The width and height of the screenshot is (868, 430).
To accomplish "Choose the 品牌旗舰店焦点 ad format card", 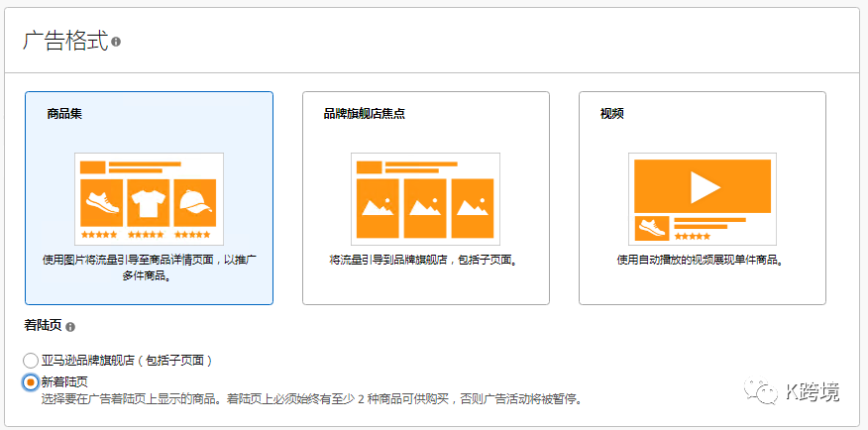I will (426, 198).
